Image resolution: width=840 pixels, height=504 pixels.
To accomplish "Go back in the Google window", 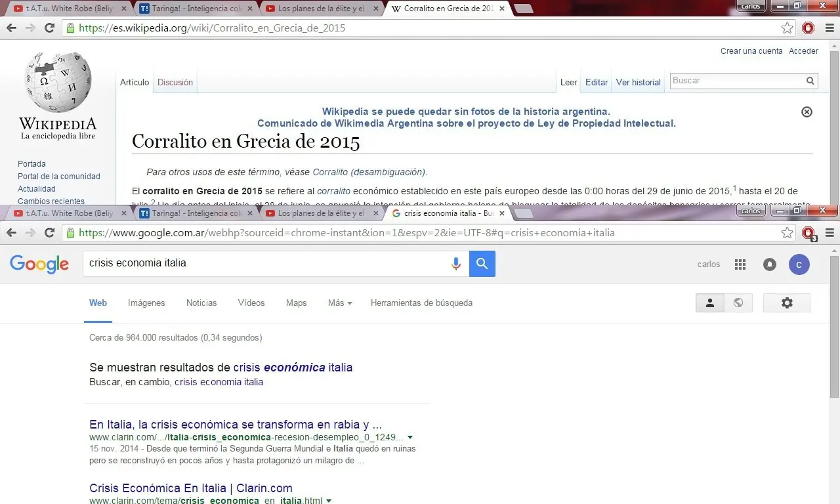I will [11, 232].
